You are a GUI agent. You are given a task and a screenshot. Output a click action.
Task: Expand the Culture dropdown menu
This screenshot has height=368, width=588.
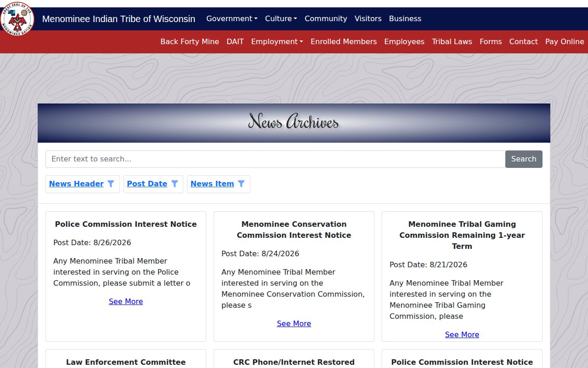click(x=281, y=18)
